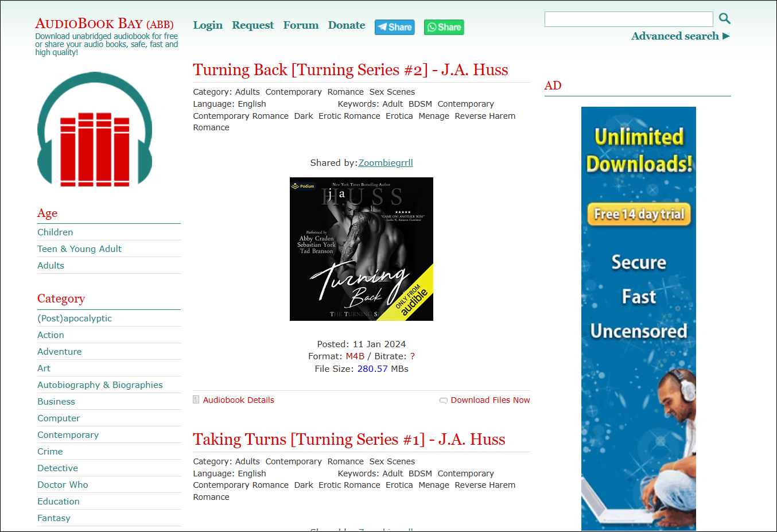Open the Request menu item

click(x=253, y=25)
